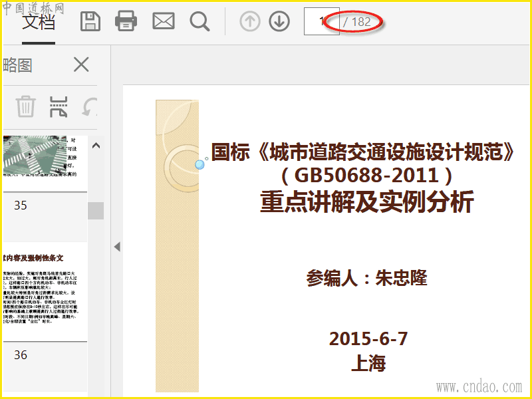Click the 略图 panel heading
Image resolution: width=532 pixels, height=399 pixels.
tap(18, 65)
